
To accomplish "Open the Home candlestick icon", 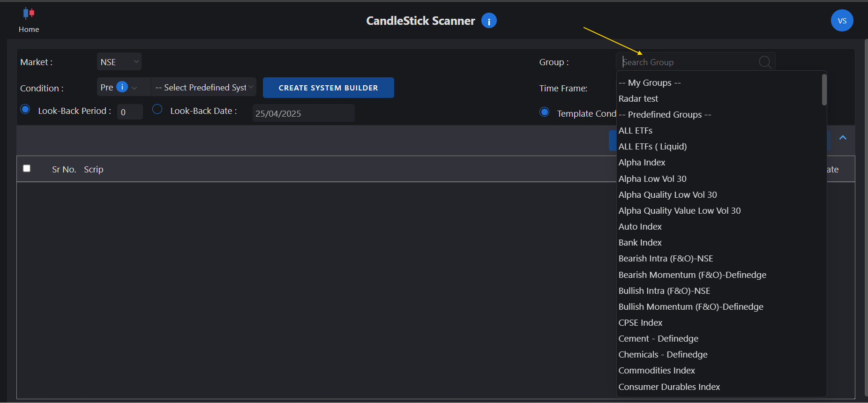I will [x=29, y=13].
